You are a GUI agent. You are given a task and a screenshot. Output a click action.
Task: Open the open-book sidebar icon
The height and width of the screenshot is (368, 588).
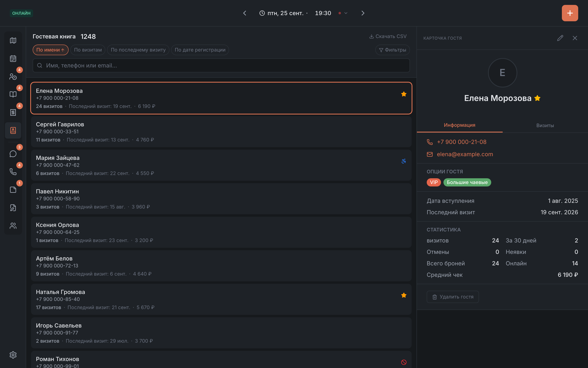pos(13,94)
